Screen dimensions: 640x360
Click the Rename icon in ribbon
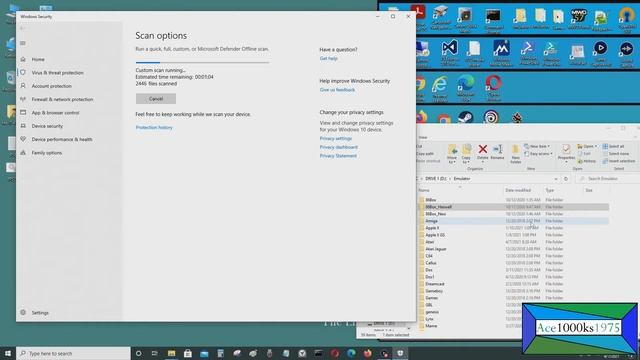pos(497,152)
